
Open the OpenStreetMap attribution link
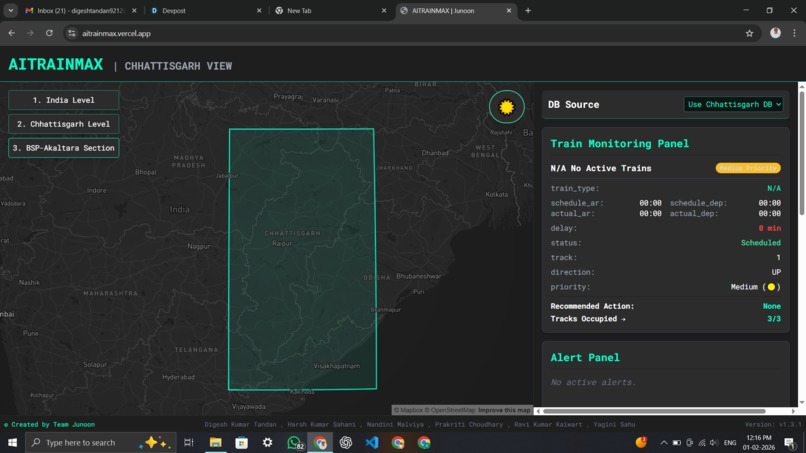(450, 410)
